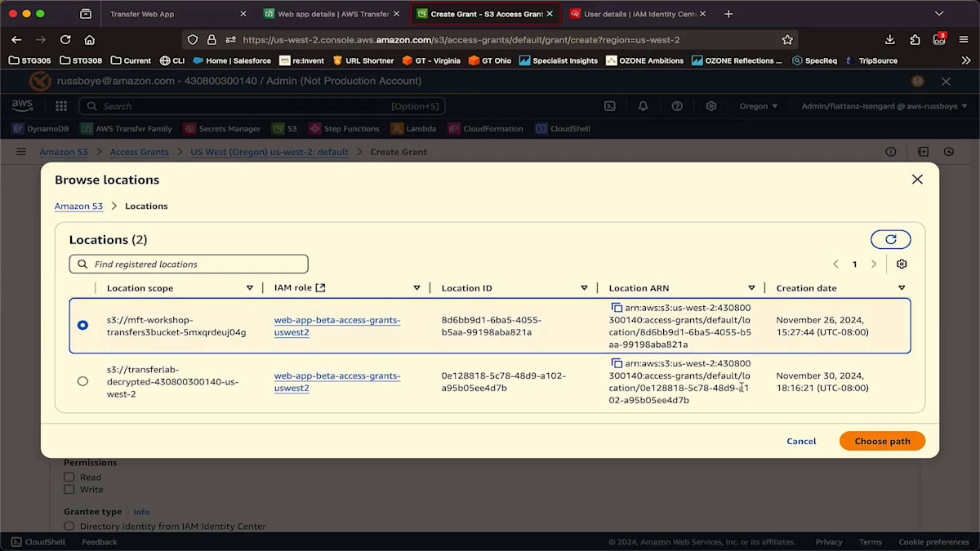Screen dimensions: 980x551
Task: Copy ARN of transferlab-decrypted location
Action: coord(617,363)
